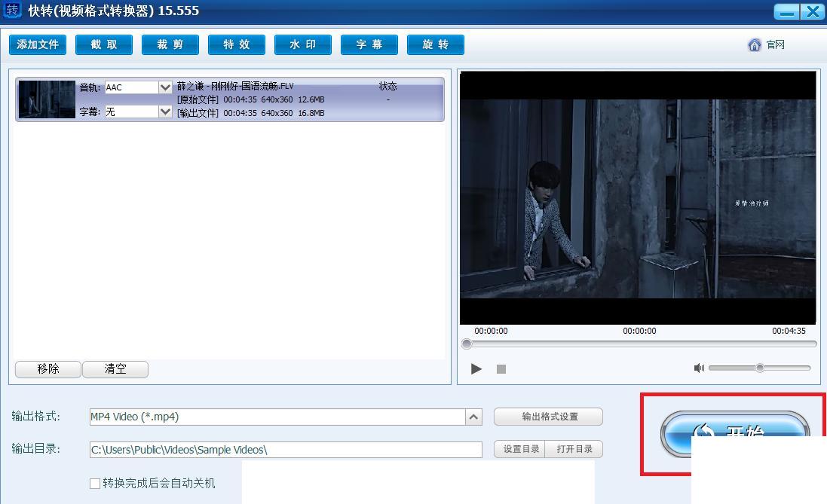Screen dimensions: 827x504
Task: Click the 原始文件 info line
Action: tap(250, 99)
